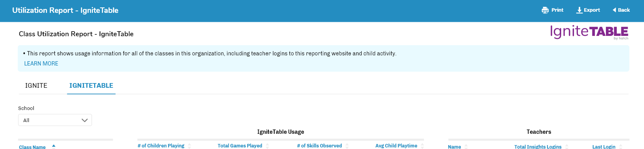Image resolution: width=644 pixels, height=149 pixels.
Task: Click the Print button label
Action: click(x=557, y=10)
